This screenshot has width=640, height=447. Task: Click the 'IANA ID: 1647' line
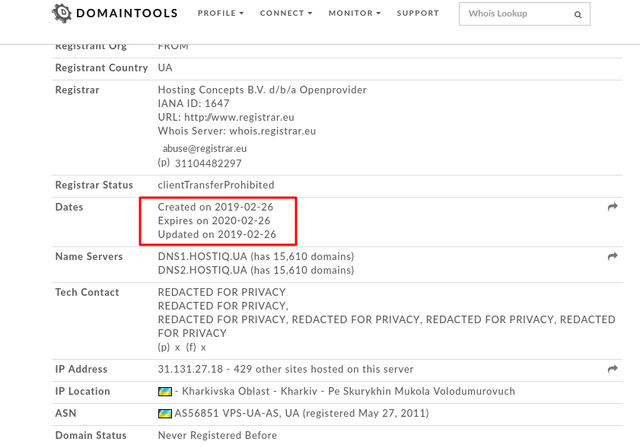tap(193, 103)
